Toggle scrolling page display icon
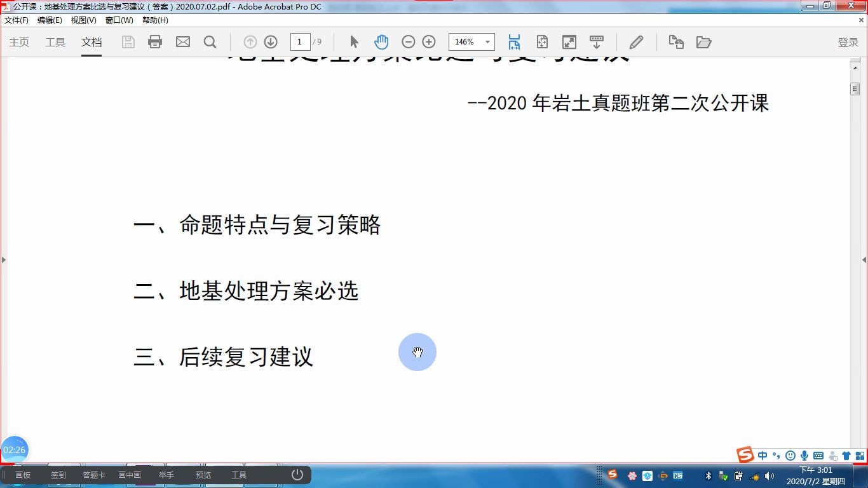Image resolution: width=868 pixels, height=488 pixels. pos(597,42)
